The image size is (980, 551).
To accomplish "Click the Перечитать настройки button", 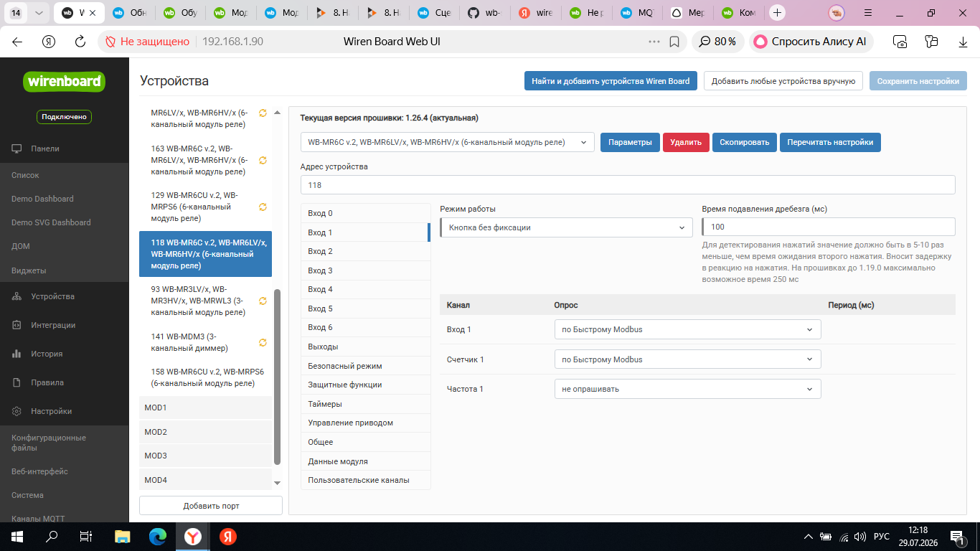I will pyautogui.click(x=830, y=142).
